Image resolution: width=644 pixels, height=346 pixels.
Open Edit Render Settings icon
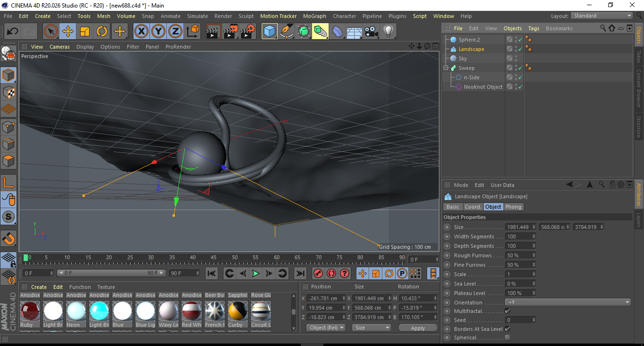[248, 32]
